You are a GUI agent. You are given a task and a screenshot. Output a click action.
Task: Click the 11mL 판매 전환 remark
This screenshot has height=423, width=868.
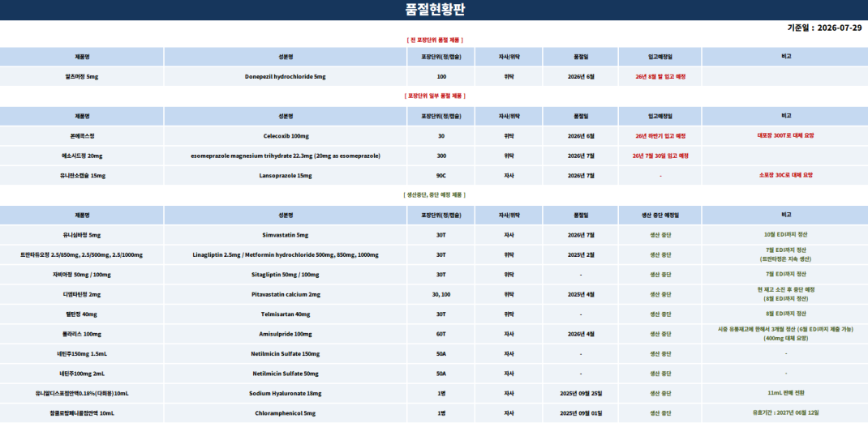[x=785, y=393]
